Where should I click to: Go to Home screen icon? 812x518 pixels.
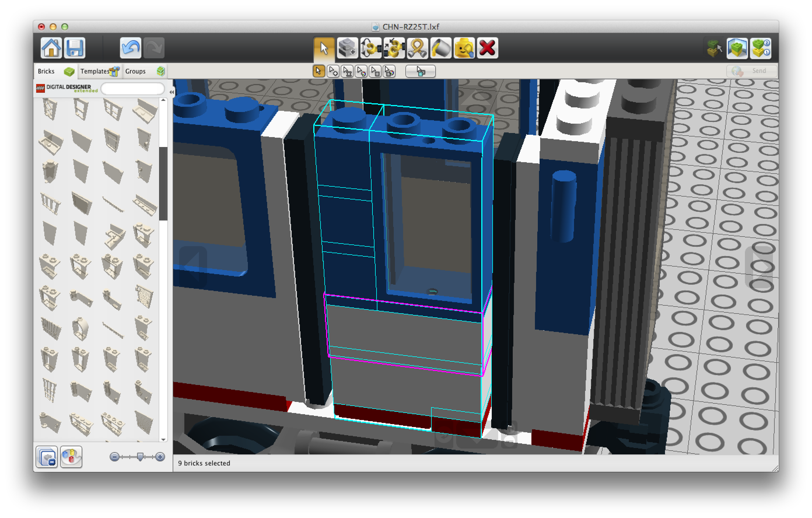tap(51, 48)
